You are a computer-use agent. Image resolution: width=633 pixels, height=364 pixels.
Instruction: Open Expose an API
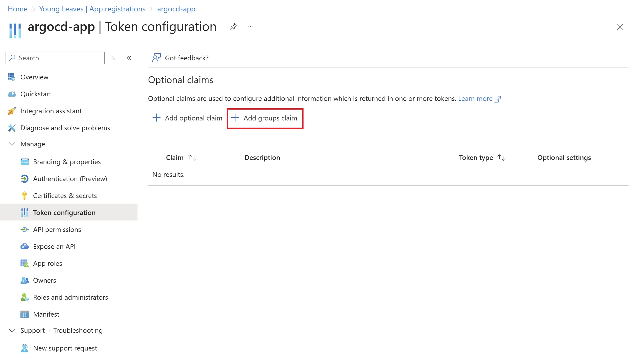coord(54,246)
